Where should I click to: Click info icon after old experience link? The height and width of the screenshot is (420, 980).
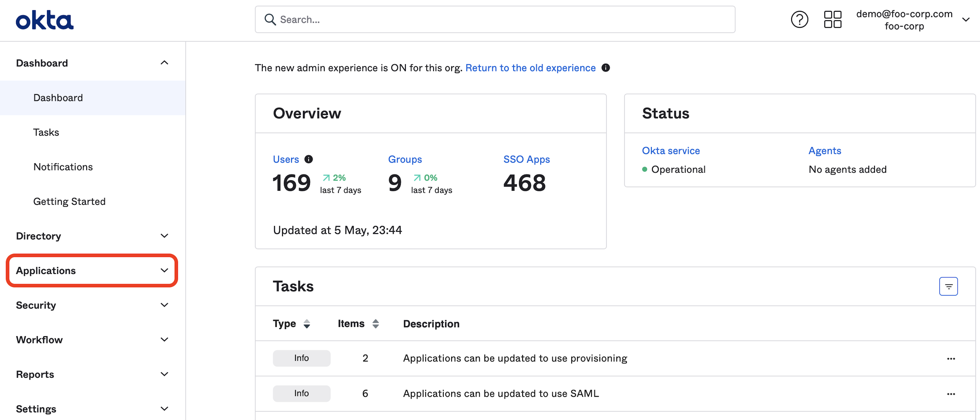click(x=606, y=68)
